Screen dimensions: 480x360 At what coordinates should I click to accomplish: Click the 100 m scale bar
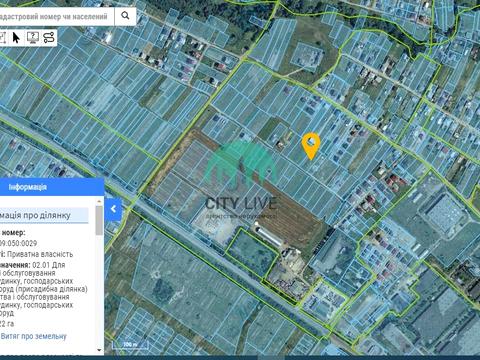(130, 345)
